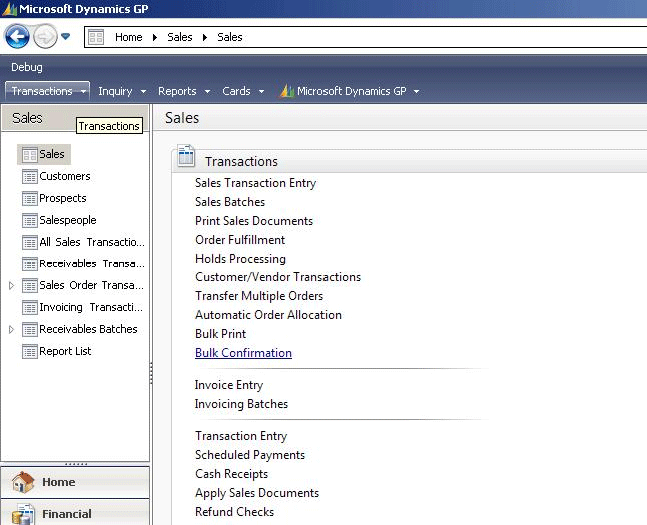This screenshot has width=647, height=525.
Task: Click the first Sales breadcrumb
Action: click(179, 37)
